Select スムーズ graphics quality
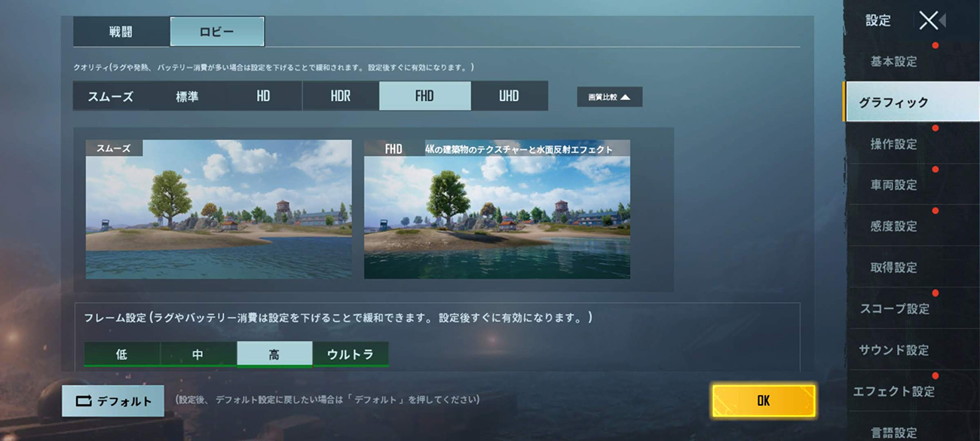The width and height of the screenshot is (980, 441). click(x=111, y=96)
